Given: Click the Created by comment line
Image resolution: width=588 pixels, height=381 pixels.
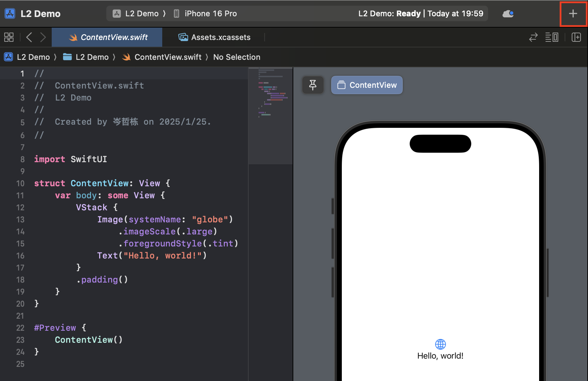Looking at the screenshot, I should [x=123, y=122].
